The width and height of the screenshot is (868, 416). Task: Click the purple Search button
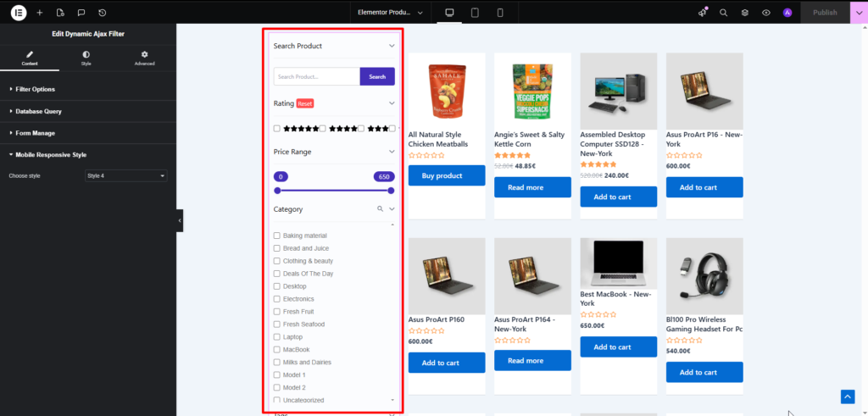click(x=377, y=77)
